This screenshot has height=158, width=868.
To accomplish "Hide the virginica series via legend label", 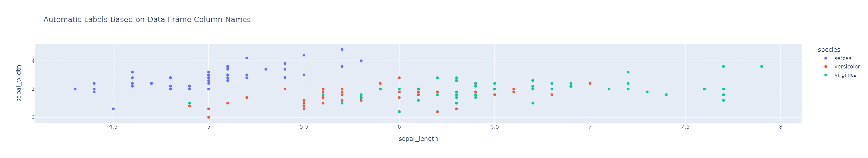I will [845, 75].
